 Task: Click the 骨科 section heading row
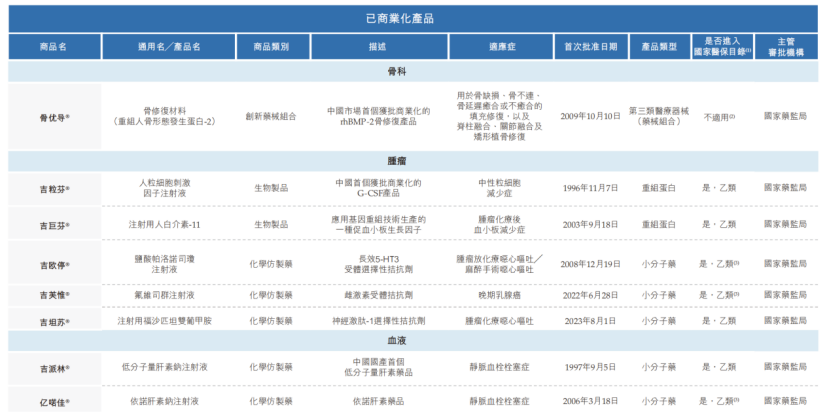pos(413,71)
